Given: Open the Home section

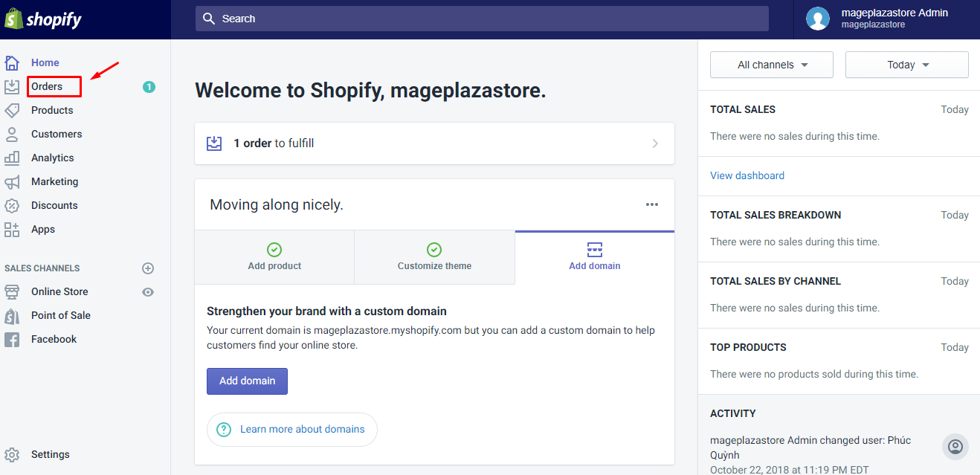Looking at the screenshot, I should click(x=45, y=62).
